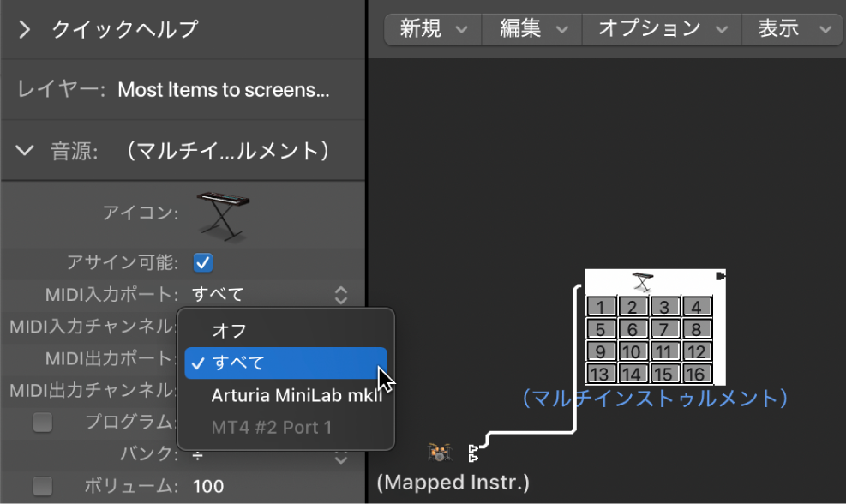Enable channel 16 on the multi-instrument
Viewport: 846px width, 504px height.
coord(697,374)
